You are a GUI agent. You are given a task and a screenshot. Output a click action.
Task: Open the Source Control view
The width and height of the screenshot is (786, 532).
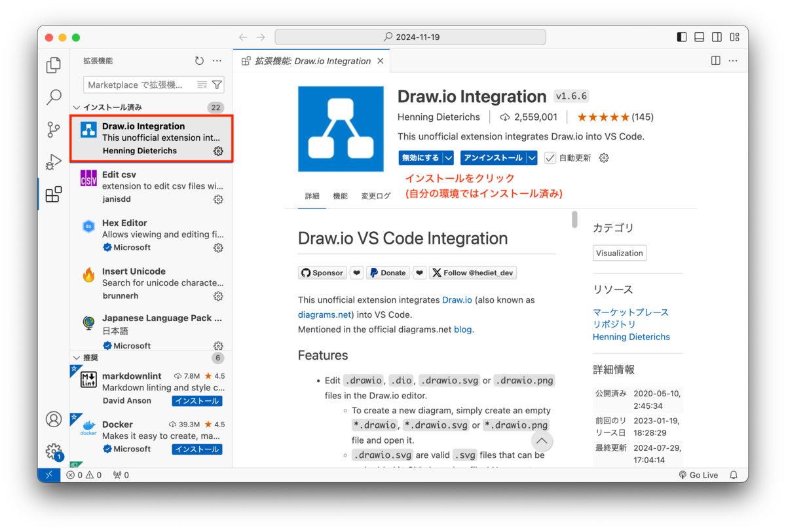click(53, 129)
